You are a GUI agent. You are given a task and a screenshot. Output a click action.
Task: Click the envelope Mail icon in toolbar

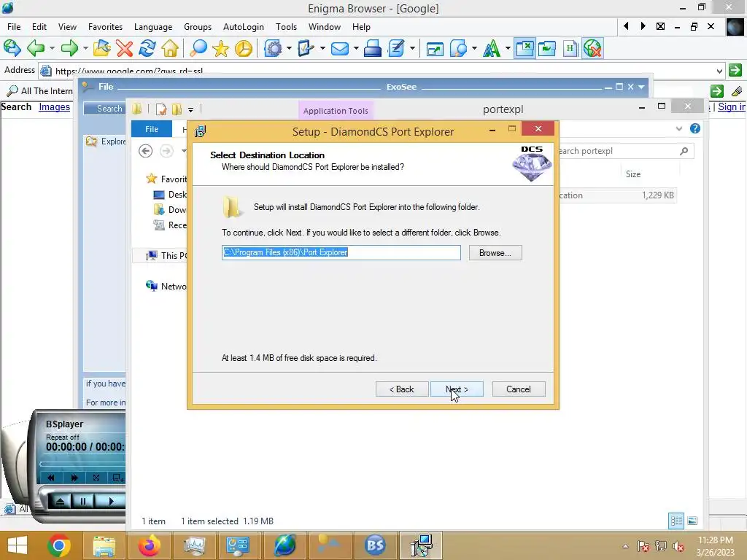point(340,48)
